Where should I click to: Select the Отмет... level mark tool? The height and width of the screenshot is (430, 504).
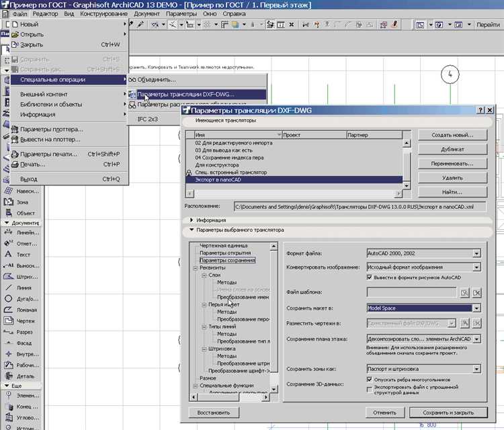click(21, 243)
